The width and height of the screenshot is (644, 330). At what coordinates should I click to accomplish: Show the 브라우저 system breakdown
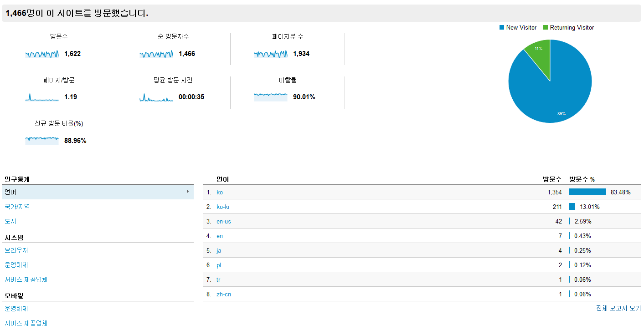point(16,250)
